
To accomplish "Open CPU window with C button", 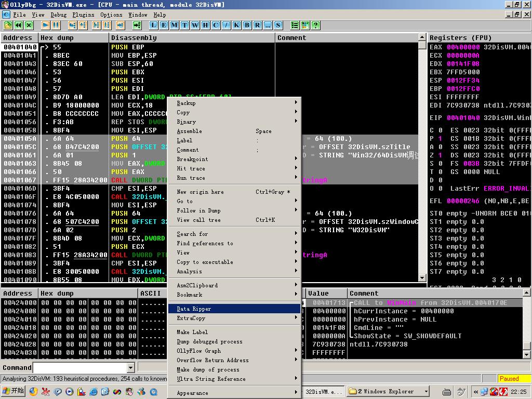I will point(216,25).
